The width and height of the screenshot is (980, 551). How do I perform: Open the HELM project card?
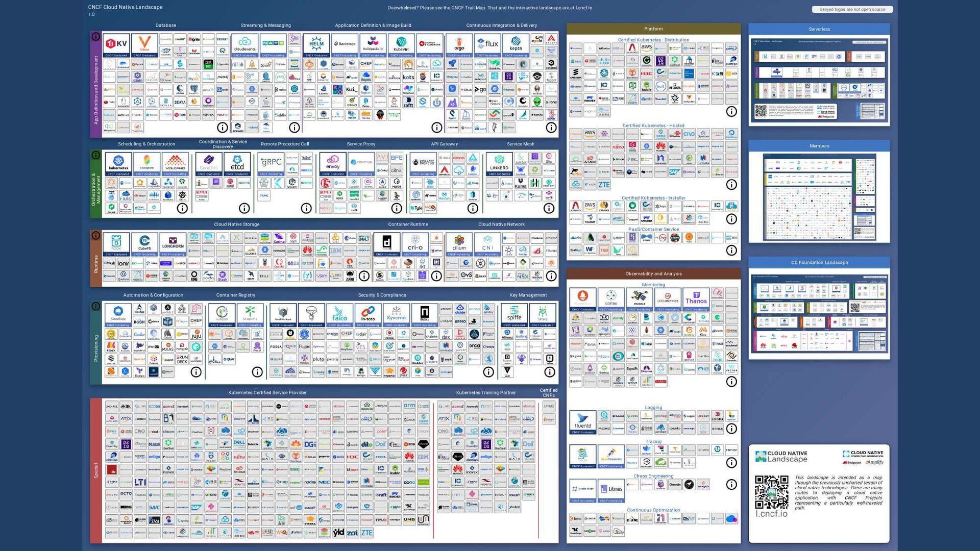[x=316, y=45]
